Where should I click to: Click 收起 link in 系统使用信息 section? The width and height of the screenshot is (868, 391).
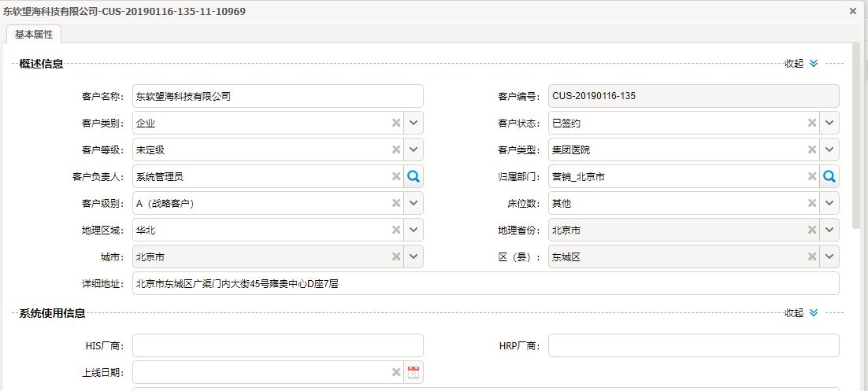click(794, 313)
